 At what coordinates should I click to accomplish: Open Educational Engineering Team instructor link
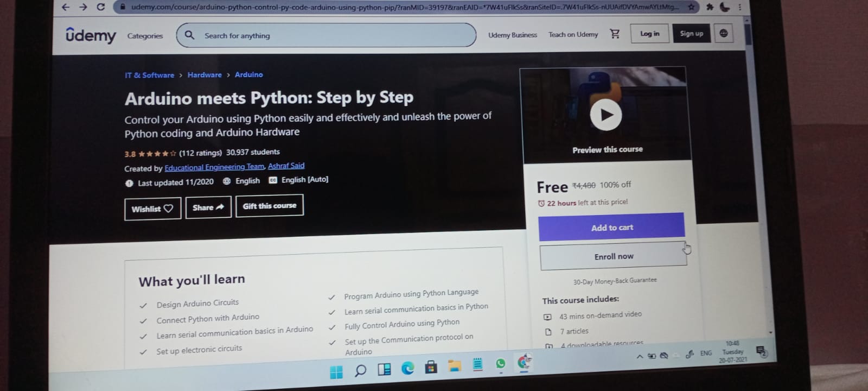214,167
